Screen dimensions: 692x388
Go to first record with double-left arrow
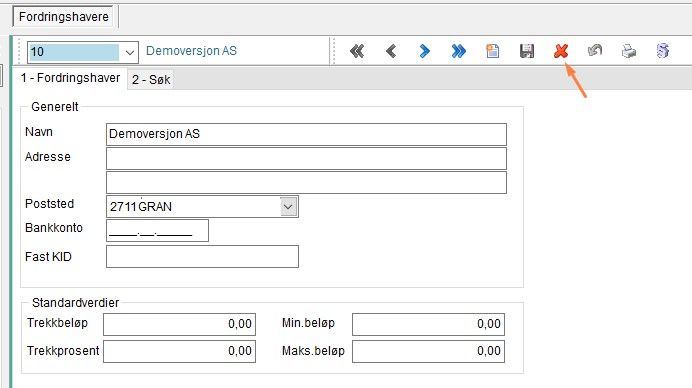tap(357, 51)
